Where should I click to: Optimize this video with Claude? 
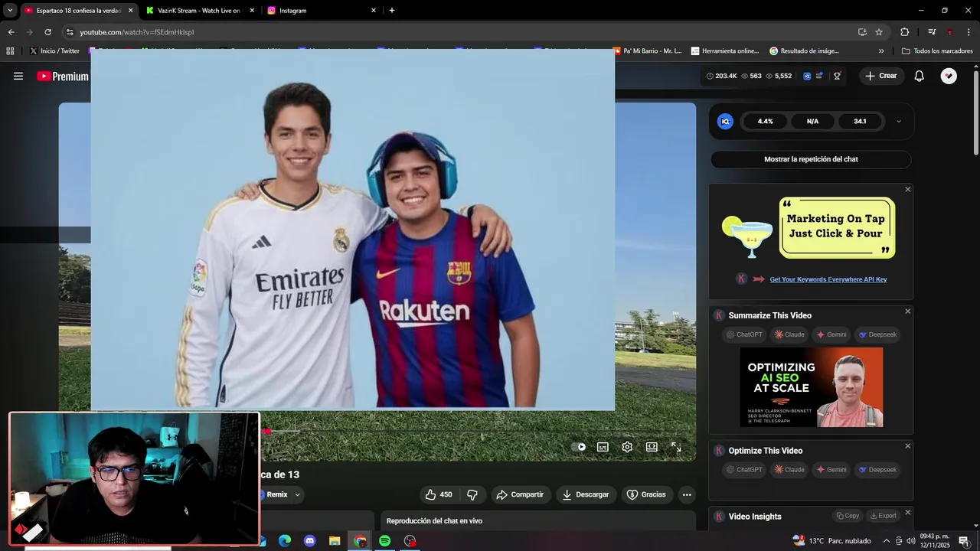pos(789,470)
